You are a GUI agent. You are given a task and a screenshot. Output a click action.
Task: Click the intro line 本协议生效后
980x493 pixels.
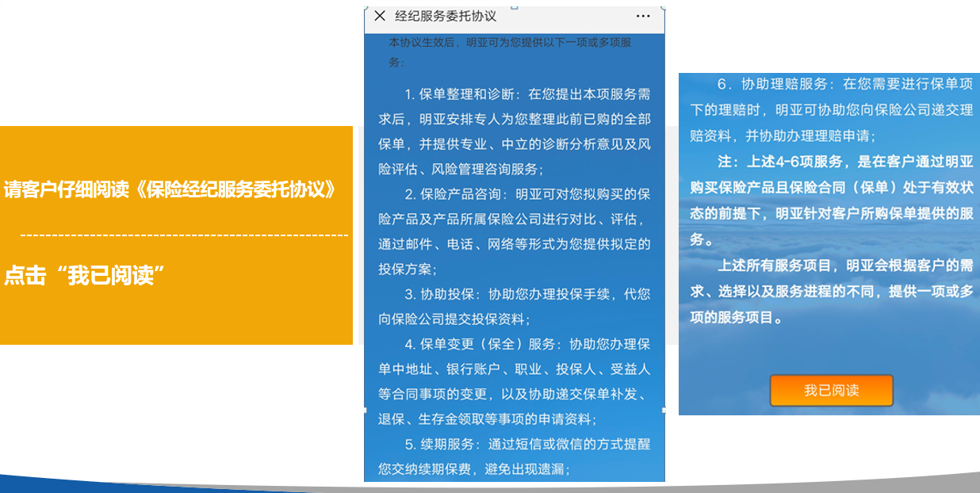[x=511, y=52]
